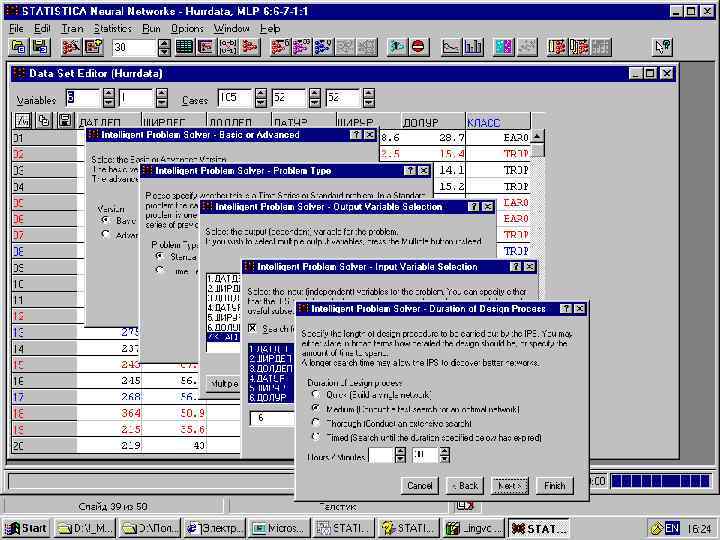Select the Thorough (extensive search) option
720x540 pixels.
(x=315, y=422)
